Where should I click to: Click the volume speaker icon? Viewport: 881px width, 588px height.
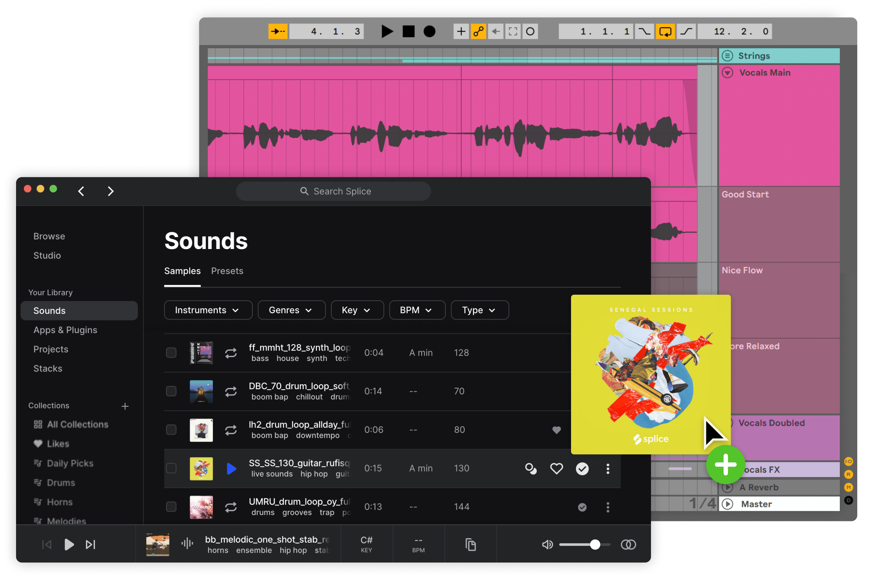pyautogui.click(x=547, y=544)
